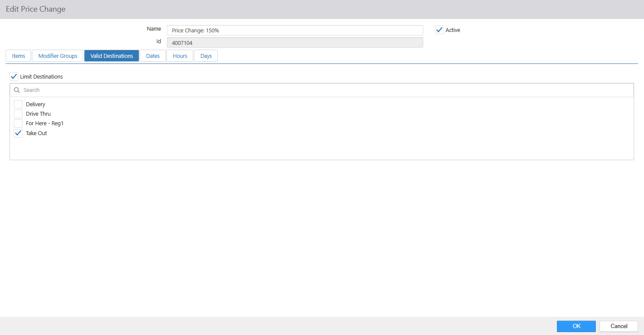Click the Delivery label text
This screenshot has width=644, height=335.
(x=35, y=104)
